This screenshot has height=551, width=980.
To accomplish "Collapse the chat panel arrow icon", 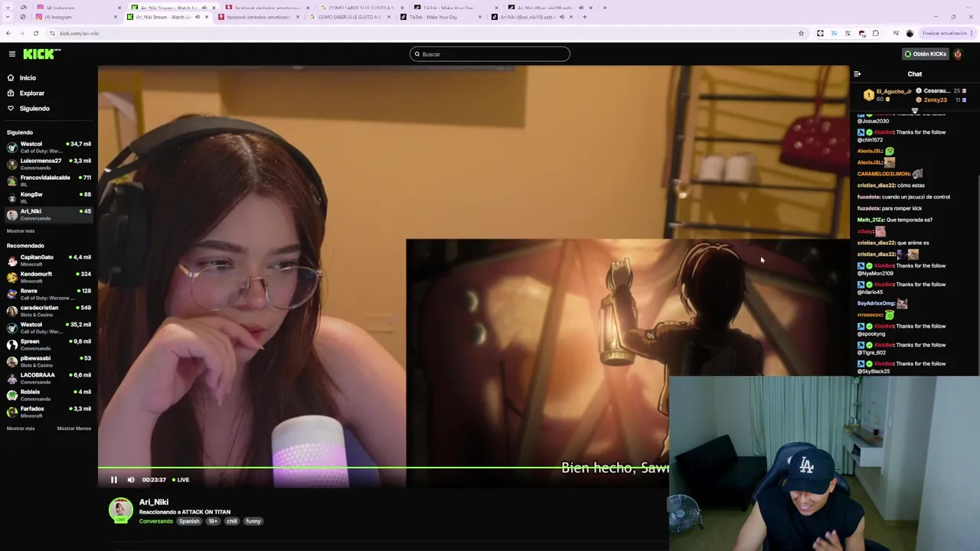I will (x=857, y=74).
